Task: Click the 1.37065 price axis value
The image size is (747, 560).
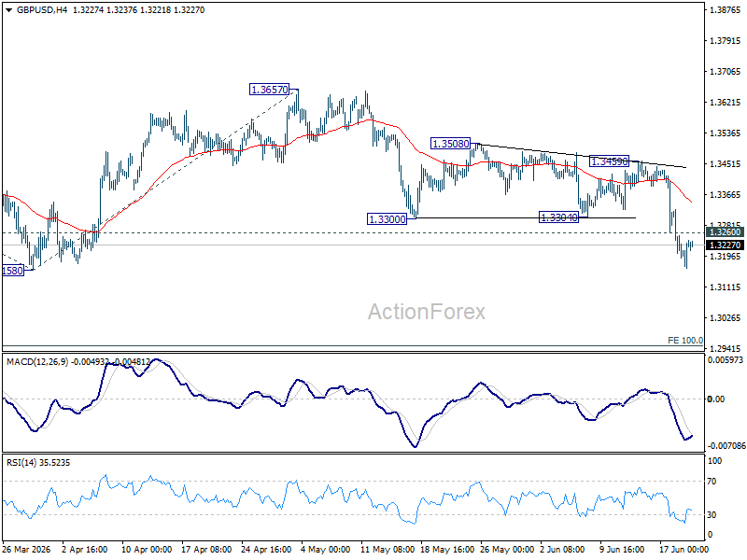Action: click(x=726, y=72)
